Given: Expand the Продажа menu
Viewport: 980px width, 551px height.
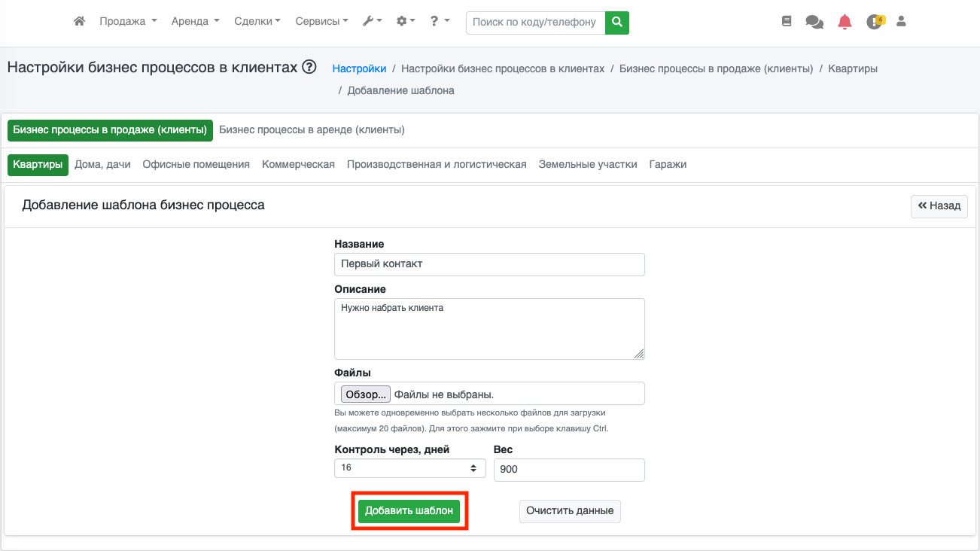Looking at the screenshot, I should [x=128, y=22].
